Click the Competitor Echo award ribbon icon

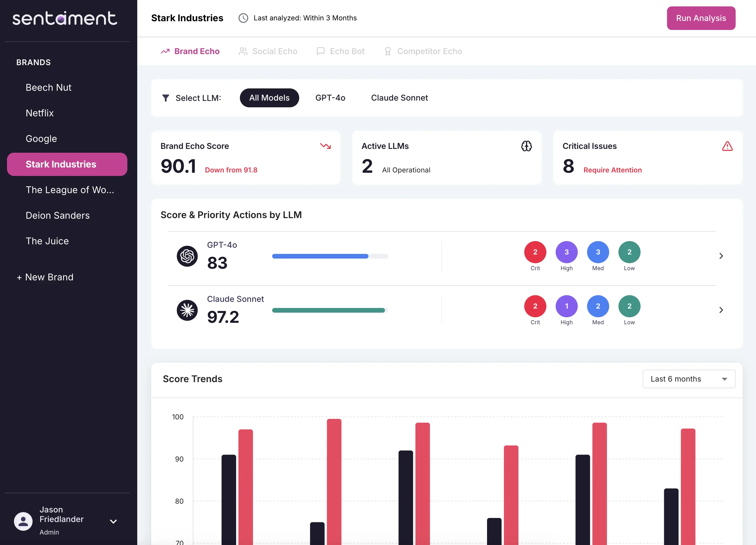[x=388, y=51]
